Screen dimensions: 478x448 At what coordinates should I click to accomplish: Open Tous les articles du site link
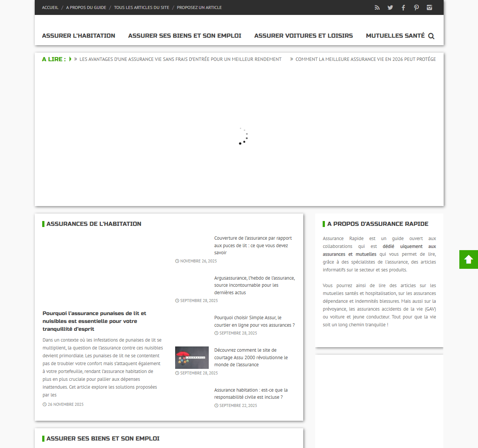142,7
